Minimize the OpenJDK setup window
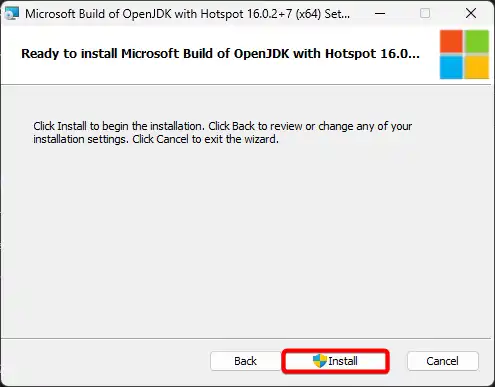Image resolution: width=495 pixels, height=387 pixels. coord(380,14)
